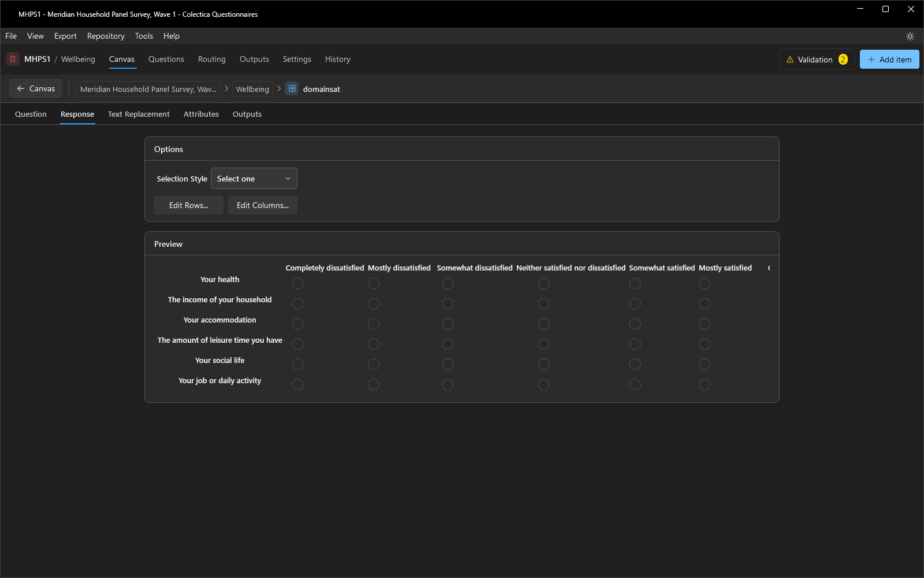Click the breadcrumb chevron before Wellbeing

tap(226, 88)
